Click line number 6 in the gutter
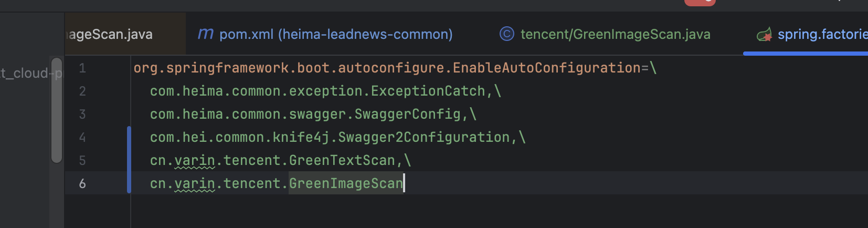The height and width of the screenshot is (228, 868). pos(82,184)
